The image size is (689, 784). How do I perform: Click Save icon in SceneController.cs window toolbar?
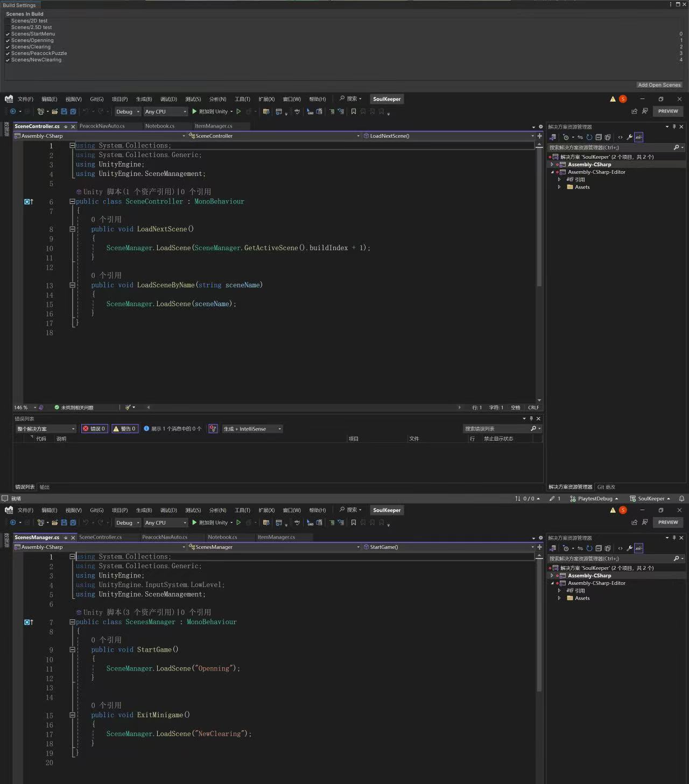pyautogui.click(x=64, y=111)
